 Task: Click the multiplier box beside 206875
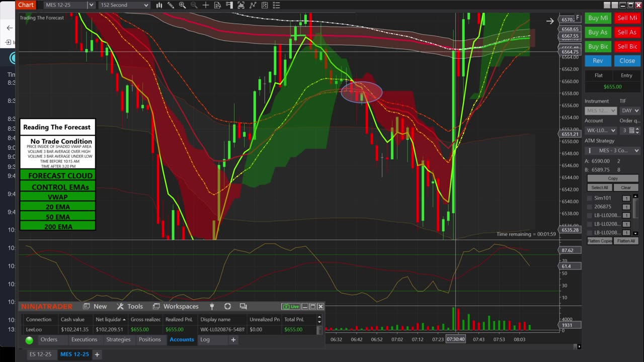pyautogui.click(x=626, y=207)
